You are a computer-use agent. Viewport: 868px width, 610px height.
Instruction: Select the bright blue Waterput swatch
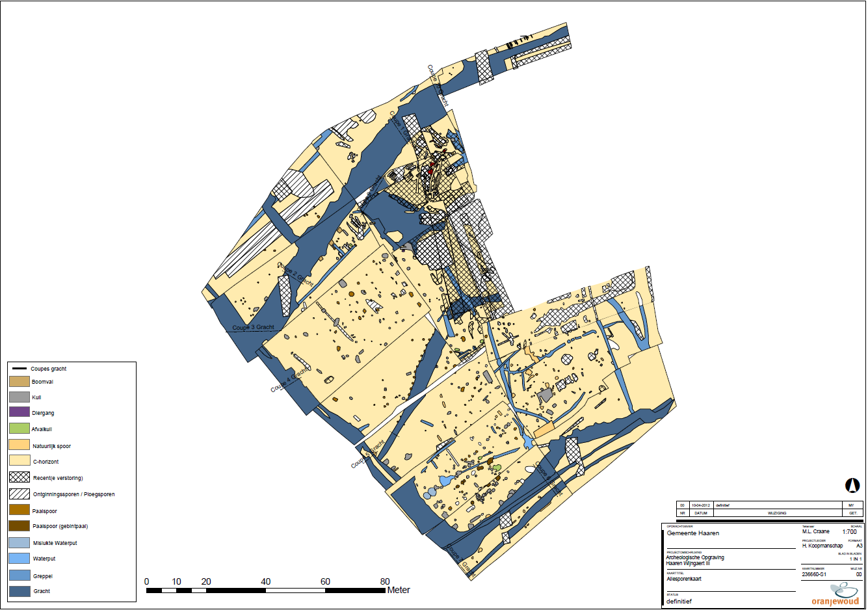pos(20,558)
